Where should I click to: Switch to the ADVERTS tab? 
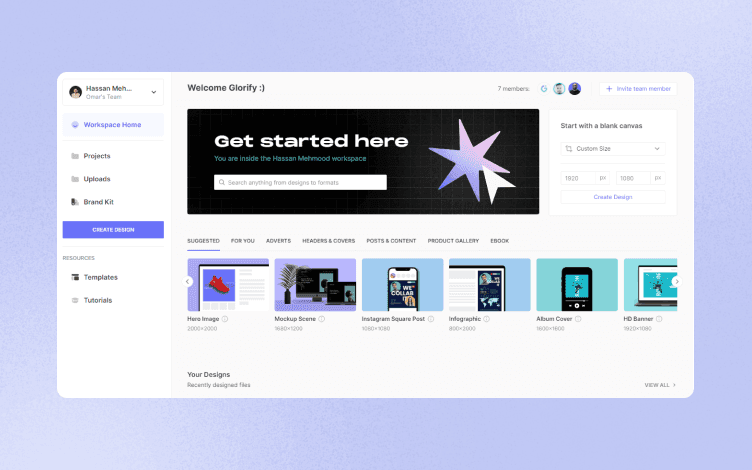tap(279, 241)
